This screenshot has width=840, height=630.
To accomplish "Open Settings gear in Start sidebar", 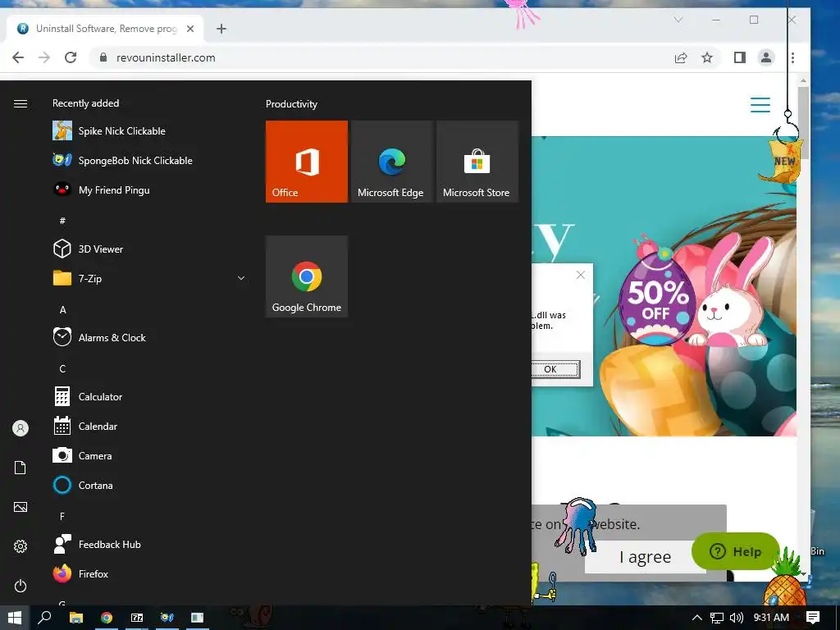I will tap(21, 546).
